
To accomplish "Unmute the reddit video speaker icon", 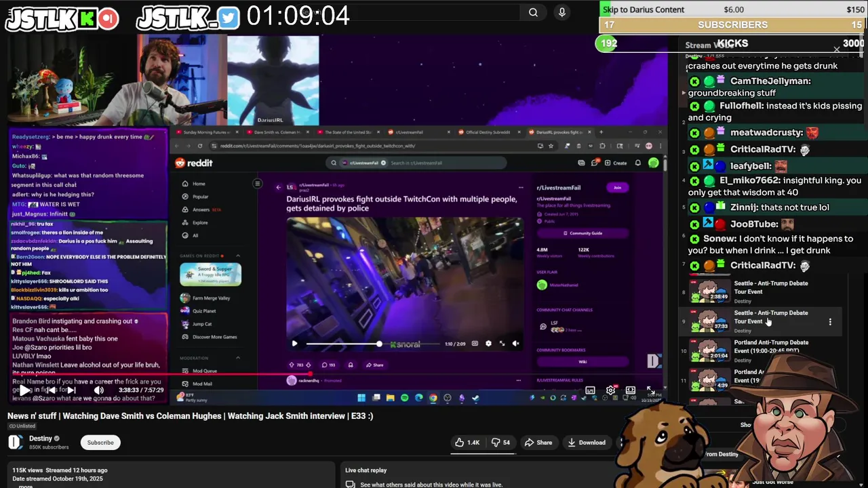I will pyautogui.click(x=515, y=344).
